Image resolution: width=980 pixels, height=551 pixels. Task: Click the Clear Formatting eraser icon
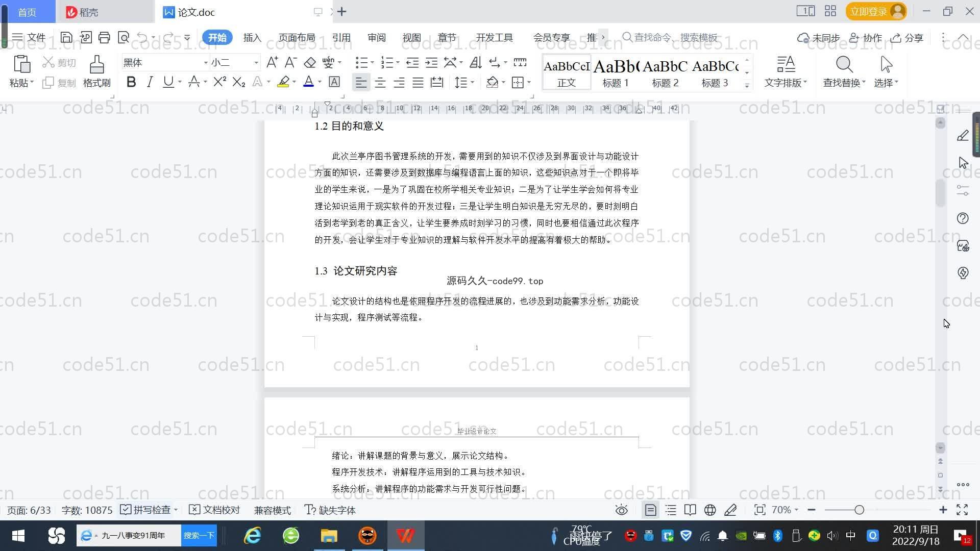(310, 62)
